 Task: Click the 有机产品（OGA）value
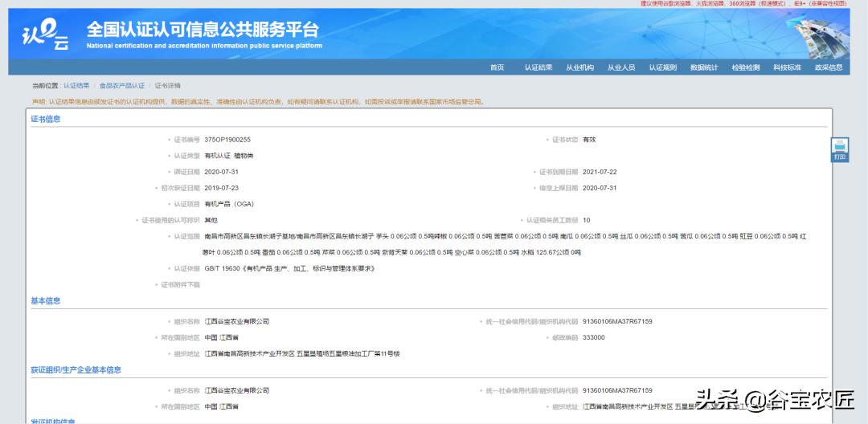coord(229,204)
